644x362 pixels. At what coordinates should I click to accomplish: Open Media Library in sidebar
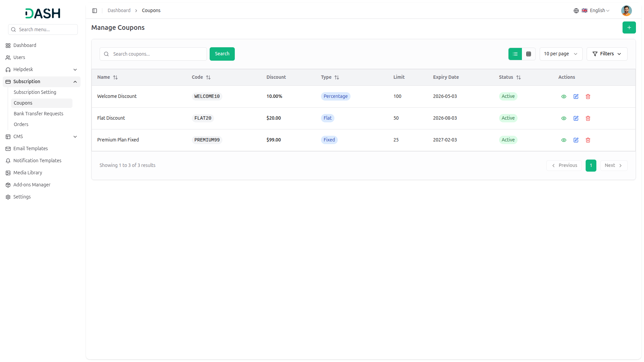pyautogui.click(x=42, y=173)
